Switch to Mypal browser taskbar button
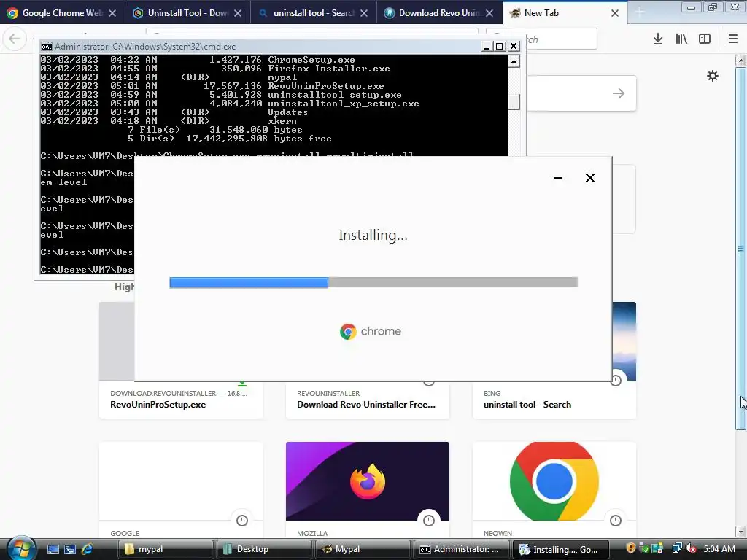 pos(363,550)
